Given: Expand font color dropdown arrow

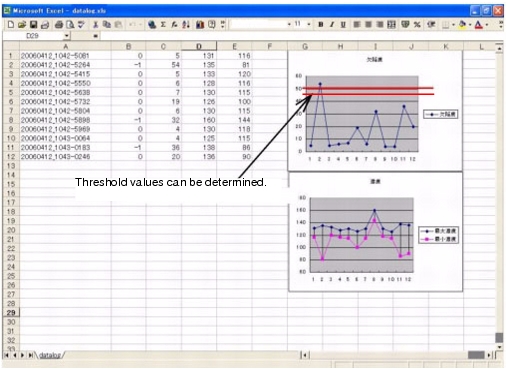Looking at the screenshot, I should [487, 24].
